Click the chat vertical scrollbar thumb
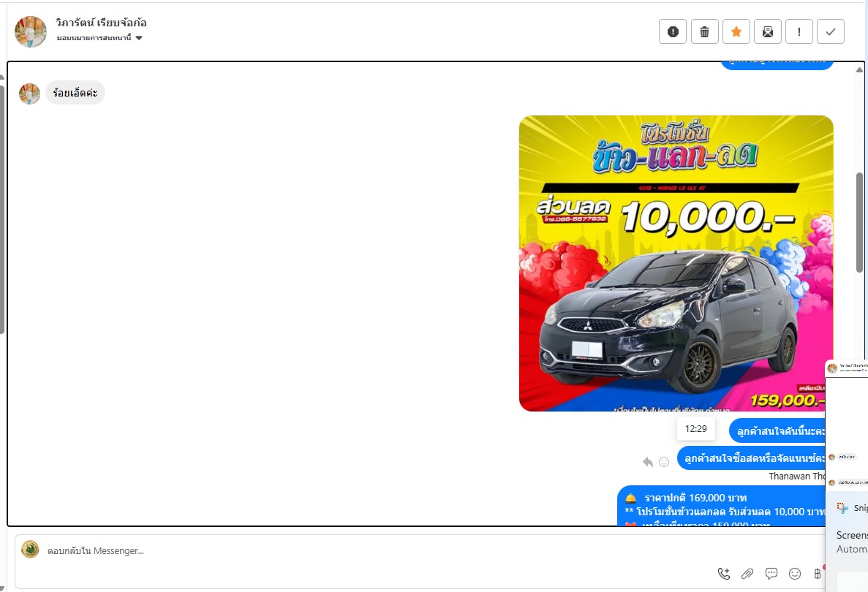868x592 pixels. point(859,222)
